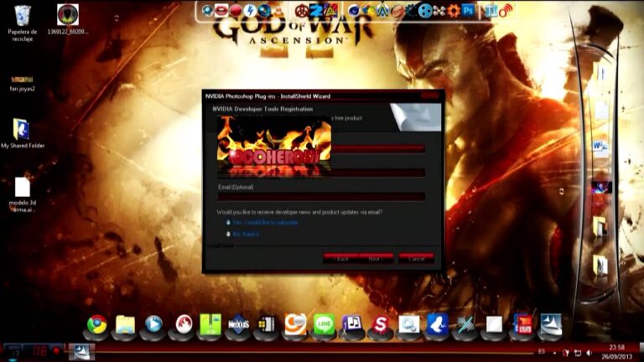The width and height of the screenshot is (644, 362).
Task: Click the red lips icon in top launcher
Action: (221, 11)
